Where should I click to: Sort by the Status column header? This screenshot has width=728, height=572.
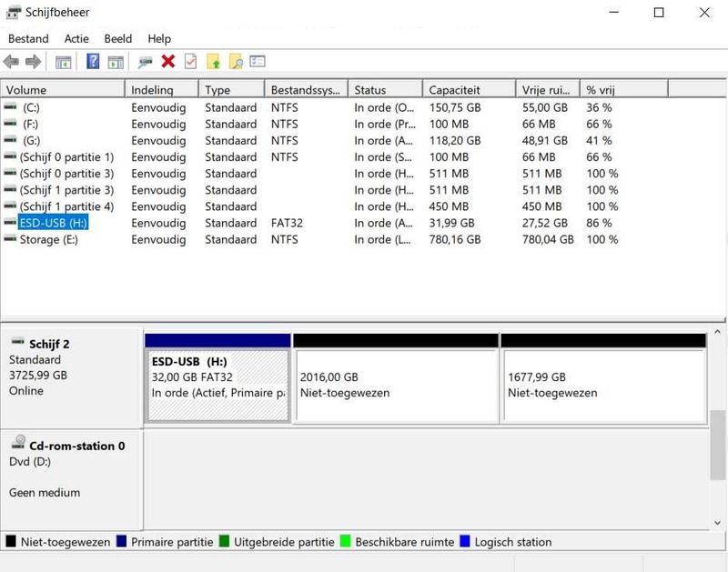(x=385, y=89)
